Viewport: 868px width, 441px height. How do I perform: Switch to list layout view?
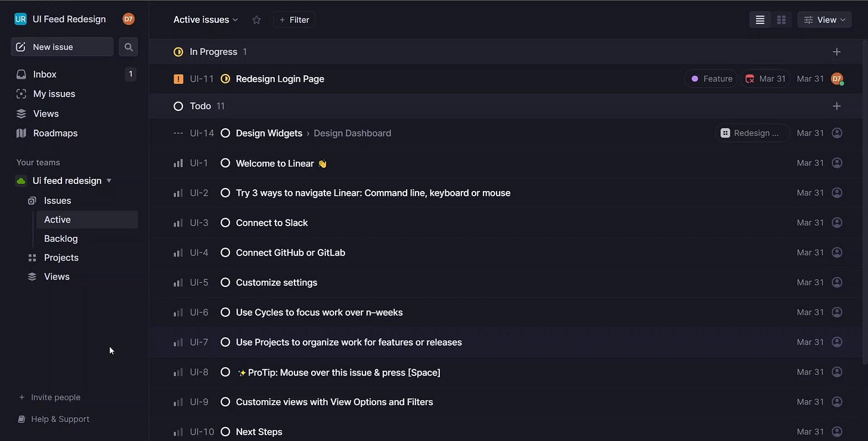760,20
